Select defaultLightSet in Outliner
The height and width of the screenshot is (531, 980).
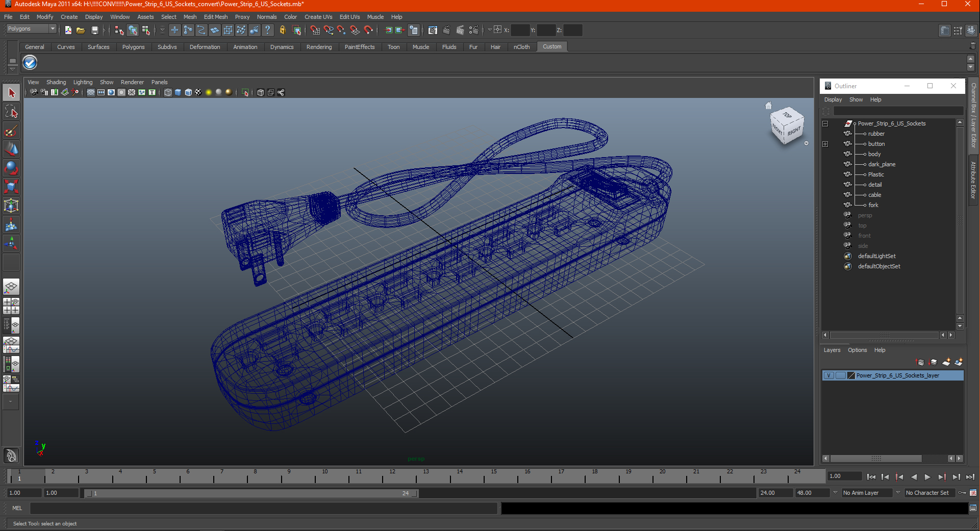[x=876, y=256]
